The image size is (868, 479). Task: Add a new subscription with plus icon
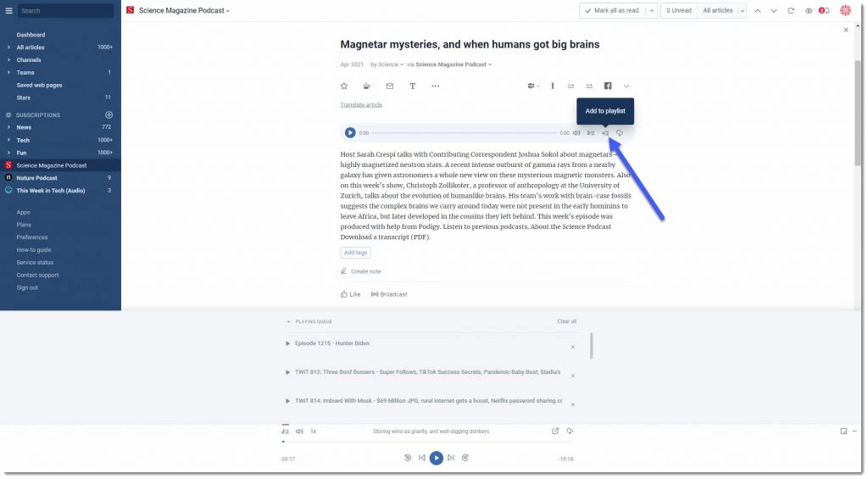click(x=109, y=114)
